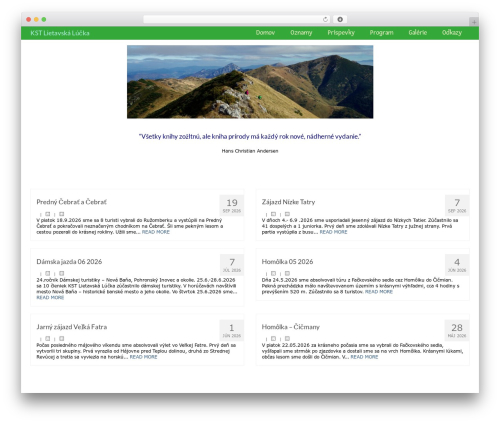This screenshot has width=500, height=423.
Task: Click the mountain ridge header image
Action: tap(250, 82)
